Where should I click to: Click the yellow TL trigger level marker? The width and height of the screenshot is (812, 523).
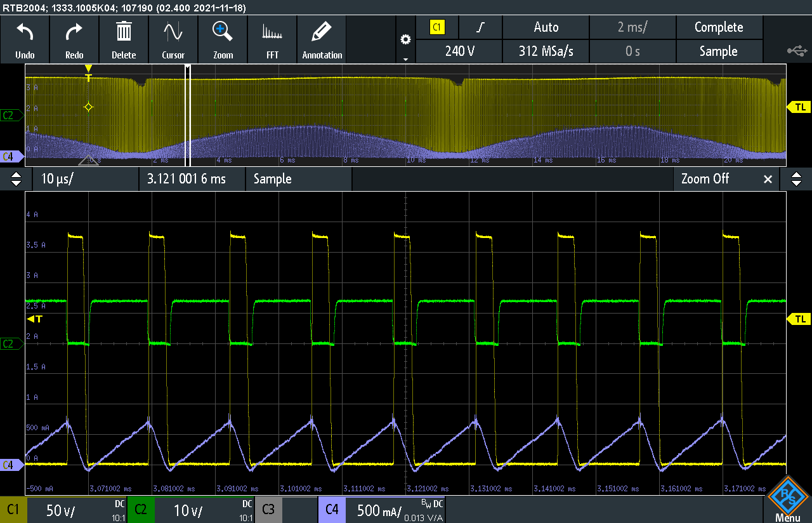798,318
